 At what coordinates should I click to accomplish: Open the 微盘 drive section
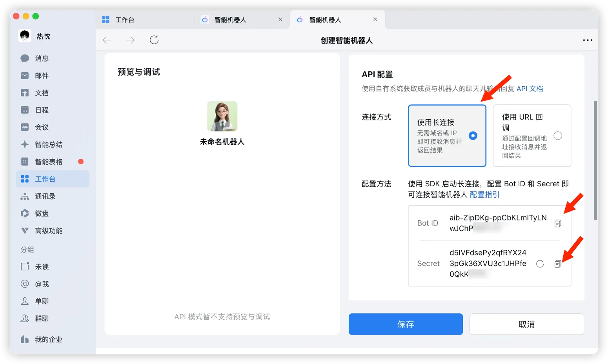pos(41,213)
